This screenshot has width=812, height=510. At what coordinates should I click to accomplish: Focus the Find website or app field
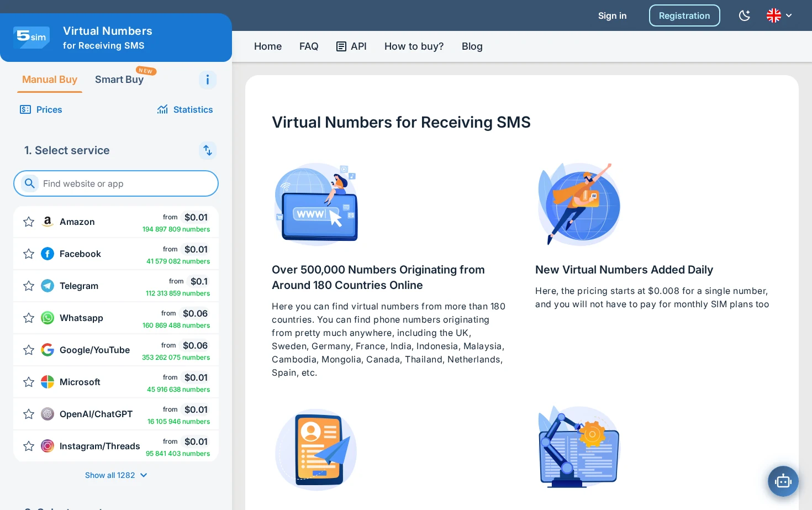point(116,183)
